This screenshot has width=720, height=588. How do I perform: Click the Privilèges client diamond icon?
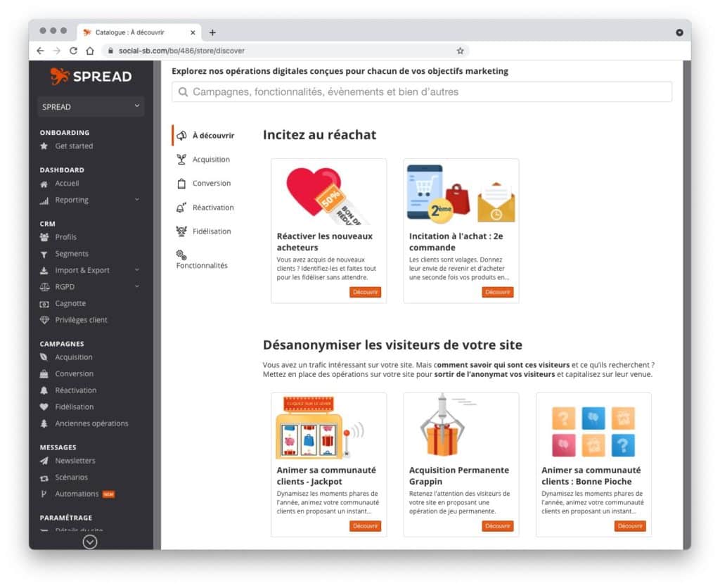pos(44,320)
